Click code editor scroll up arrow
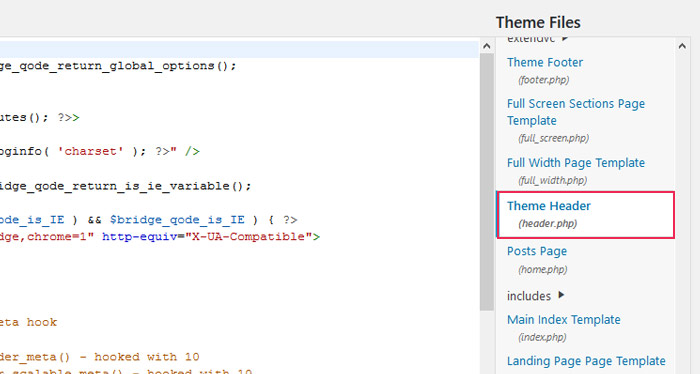The height and width of the screenshot is (374, 700). 487,46
